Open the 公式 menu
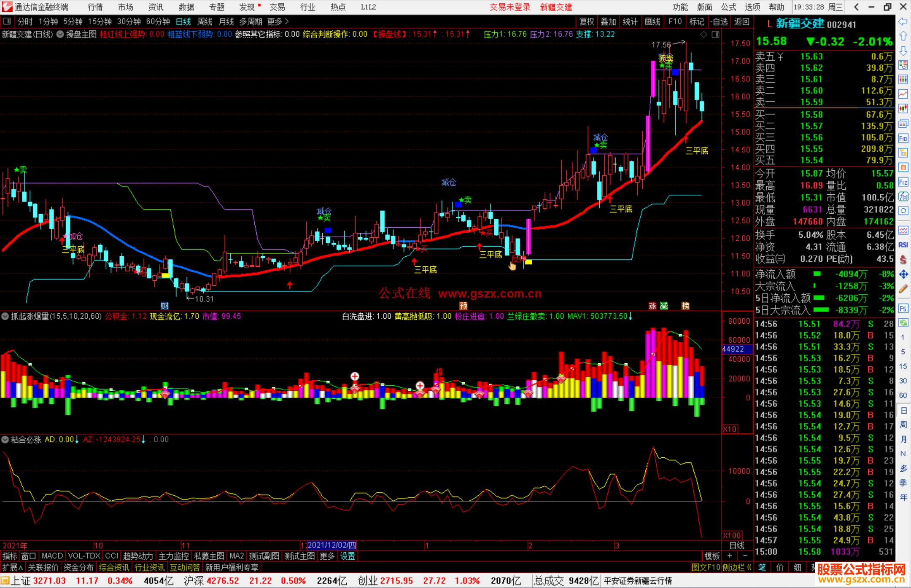The image size is (911, 588). (x=728, y=7)
